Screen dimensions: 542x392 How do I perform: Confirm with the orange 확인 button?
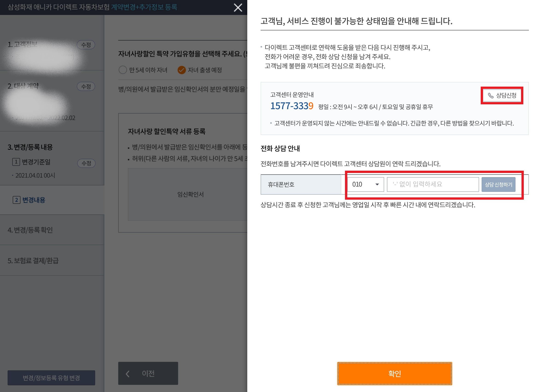pos(394,373)
